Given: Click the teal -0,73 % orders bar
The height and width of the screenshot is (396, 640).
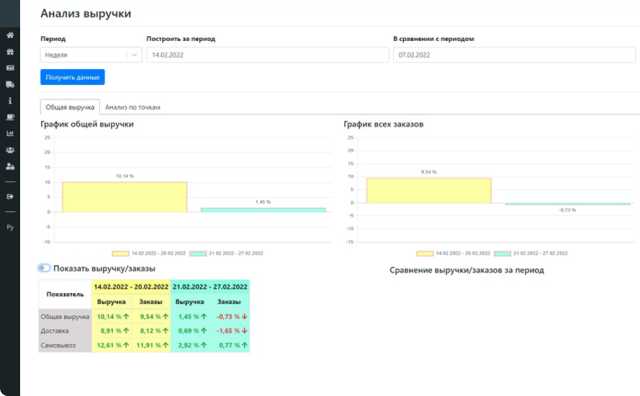Looking at the screenshot, I should (568, 204).
